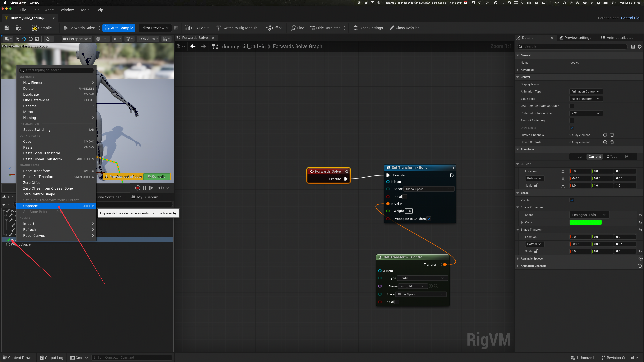
Task: Open Content Drawer
Action: [18, 358]
